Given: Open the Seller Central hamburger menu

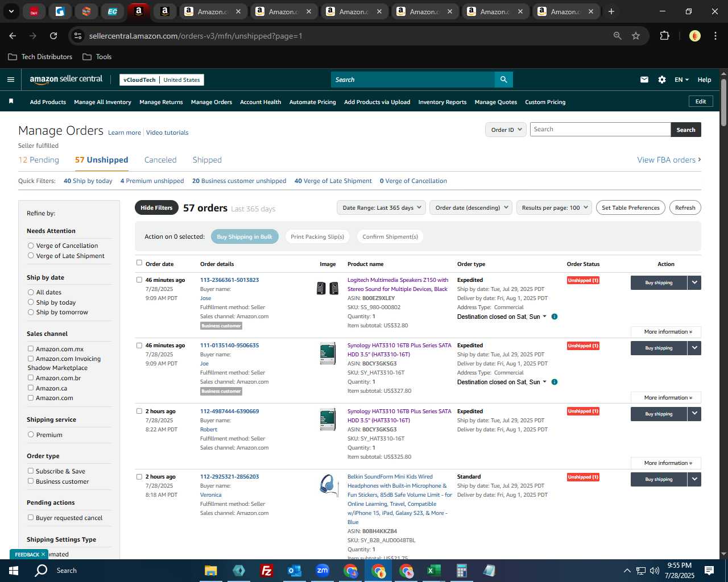Looking at the screenshot, I should [10, 80].
